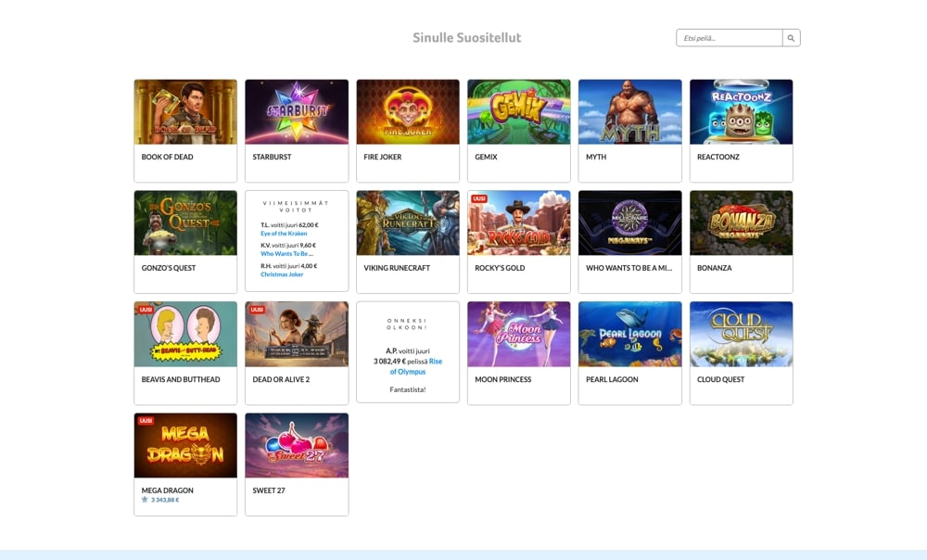Click the 'REACTOONZ' title label
Image resolution: width=927 pixels, height=560 pixels.
tap(718, 157)
